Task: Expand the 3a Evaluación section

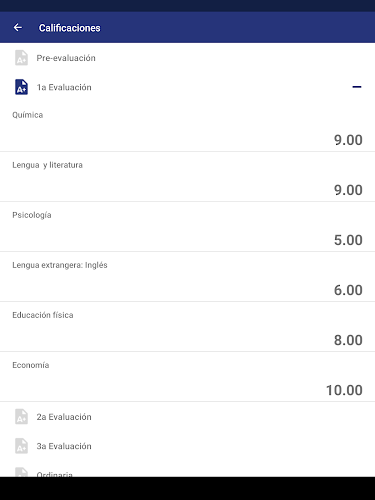Action: click(187, 446)
